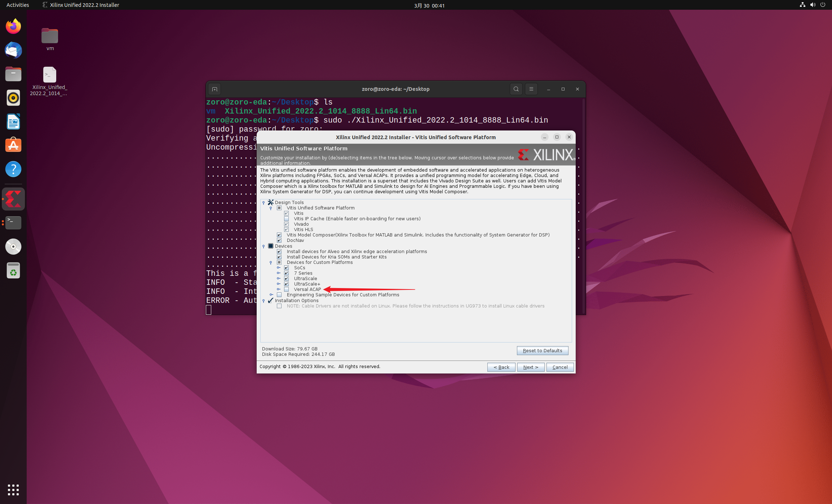
Task: Click the Design Tools wrench icon
Action: (271, 202)
